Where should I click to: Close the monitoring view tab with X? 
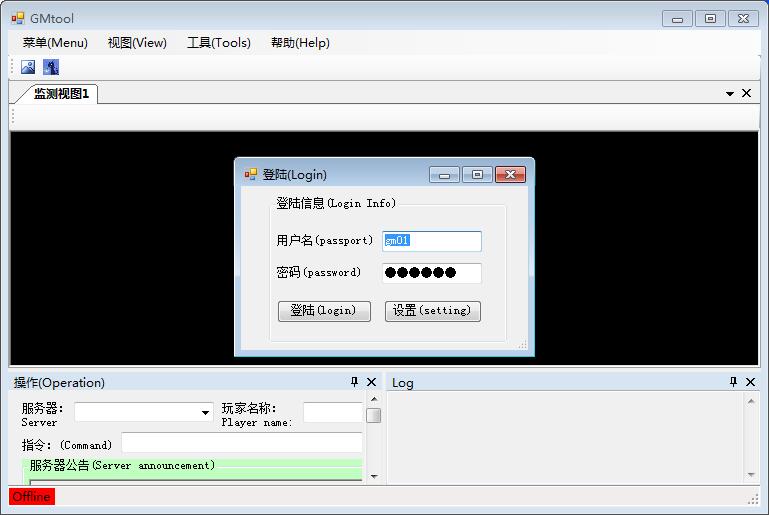(x=746, y=93)
